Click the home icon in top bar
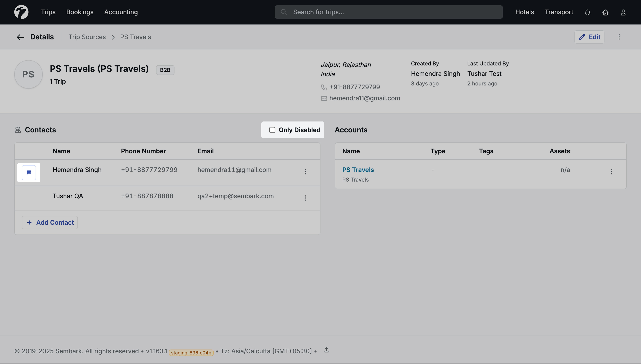The image size is (641, 364). 605,12
